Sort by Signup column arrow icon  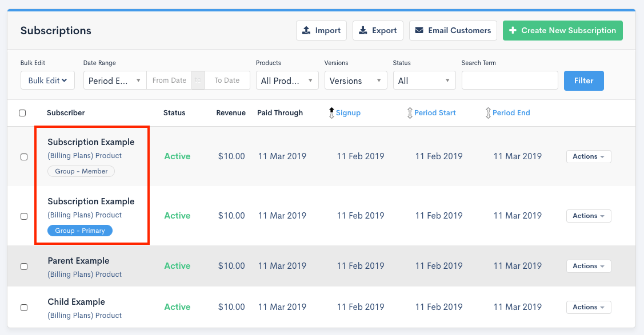pyautogui.click(x=331, y=113)
